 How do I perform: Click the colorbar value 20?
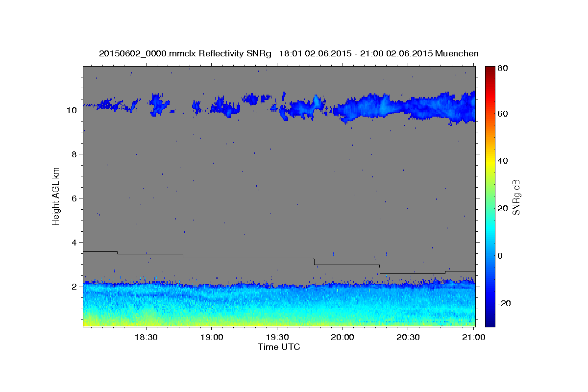504,208
